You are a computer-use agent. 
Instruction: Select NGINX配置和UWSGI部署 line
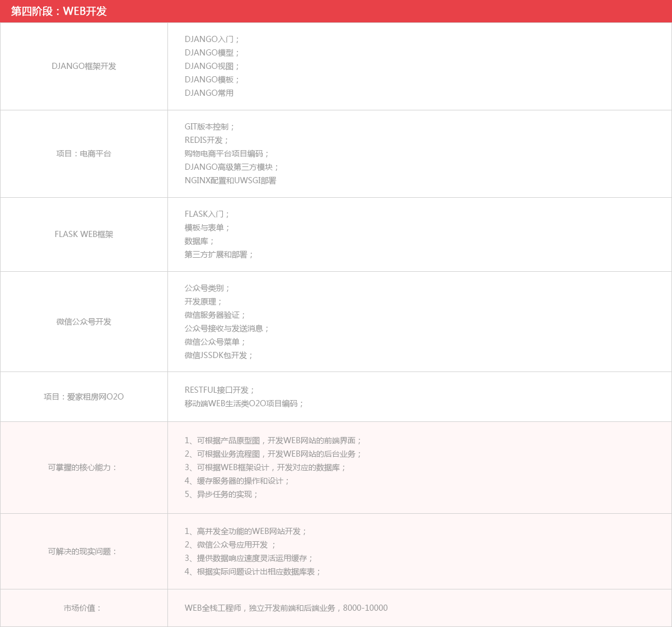(230, 180)
